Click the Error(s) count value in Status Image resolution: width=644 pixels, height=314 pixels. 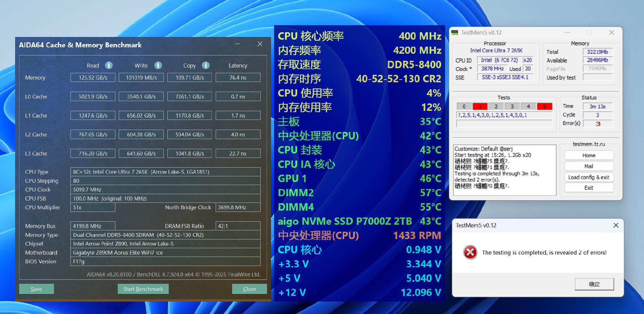click(x=597, y=124)
